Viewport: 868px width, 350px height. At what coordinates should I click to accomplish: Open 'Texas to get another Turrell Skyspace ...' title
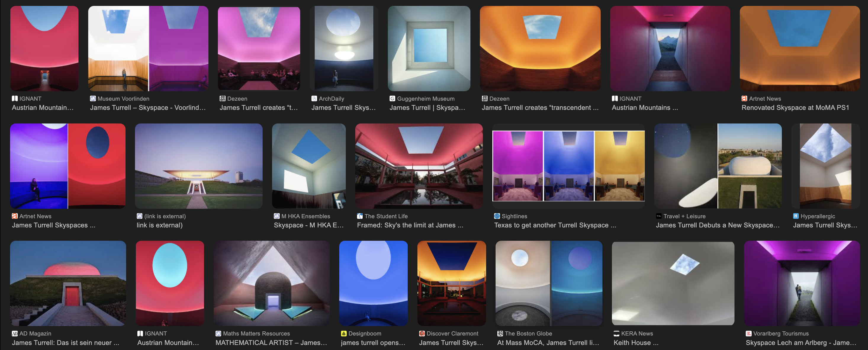pos(555,225)
